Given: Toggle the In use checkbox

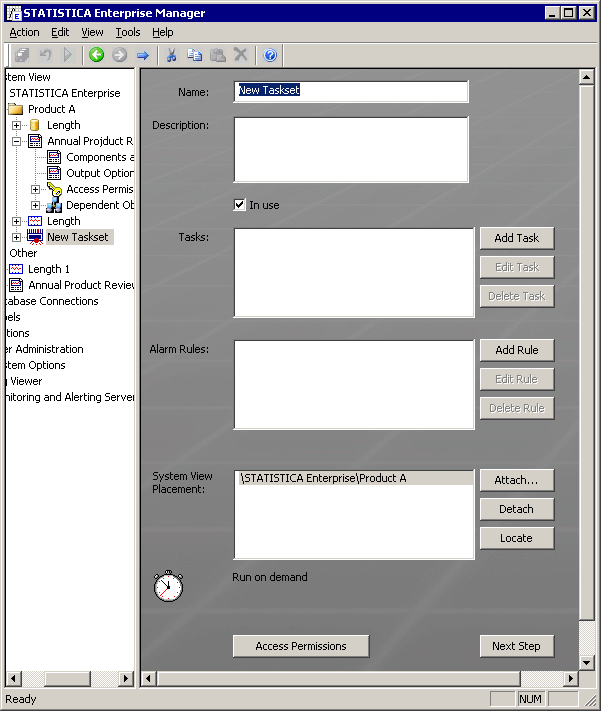Looking at the screenshot, I should click(239, 205).
